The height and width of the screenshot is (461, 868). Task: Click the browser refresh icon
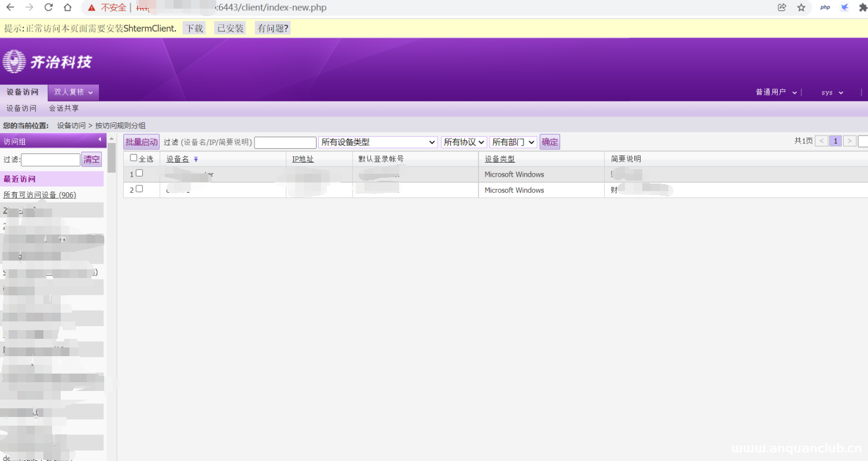(49, 8)
